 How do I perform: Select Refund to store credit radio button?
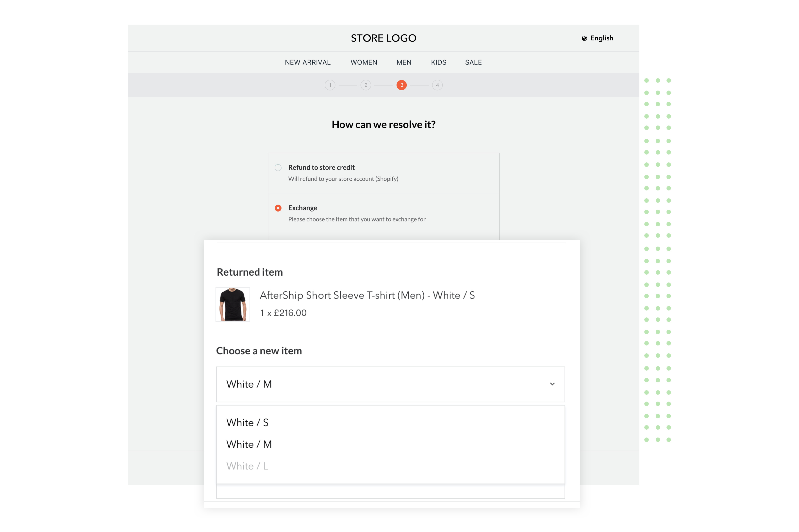tap(278, 168)
